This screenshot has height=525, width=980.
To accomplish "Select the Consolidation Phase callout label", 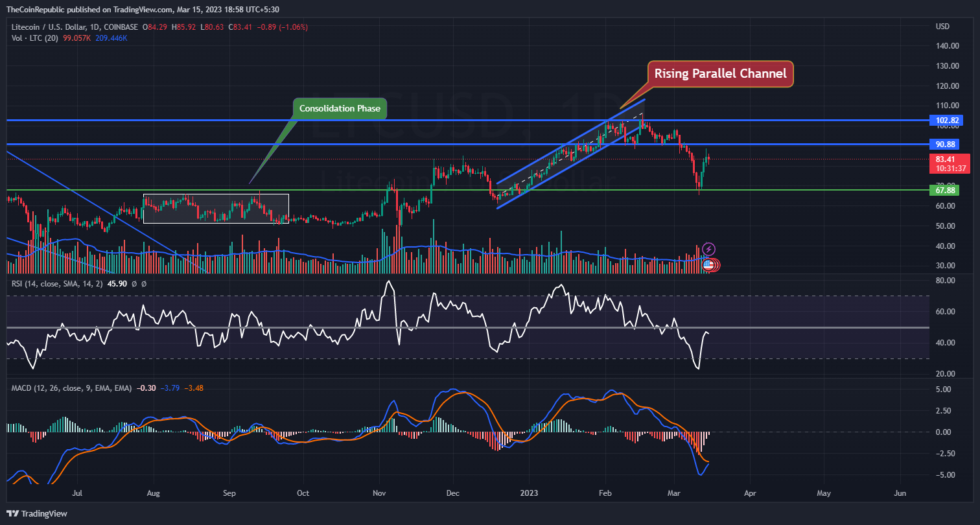I will point(340,108).
